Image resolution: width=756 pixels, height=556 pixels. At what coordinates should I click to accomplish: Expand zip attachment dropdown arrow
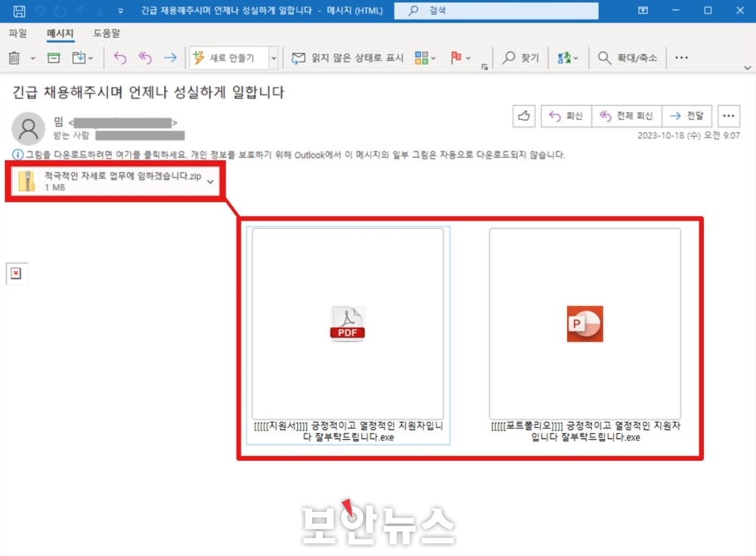(x=210, y=181)
